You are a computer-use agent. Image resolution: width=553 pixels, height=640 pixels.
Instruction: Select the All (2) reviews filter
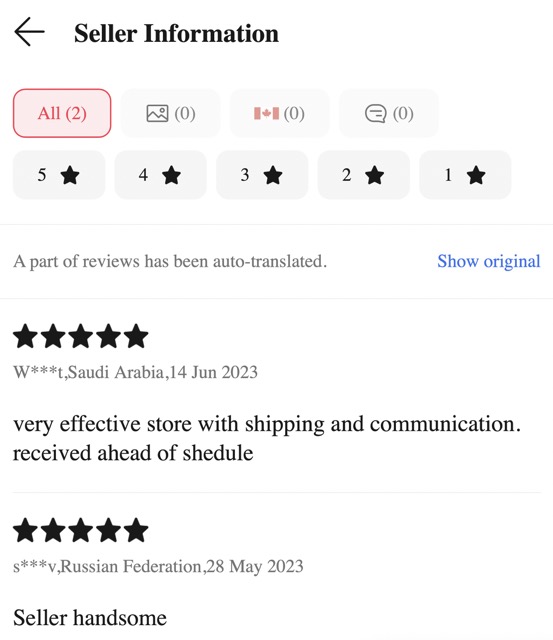point(62,113)
